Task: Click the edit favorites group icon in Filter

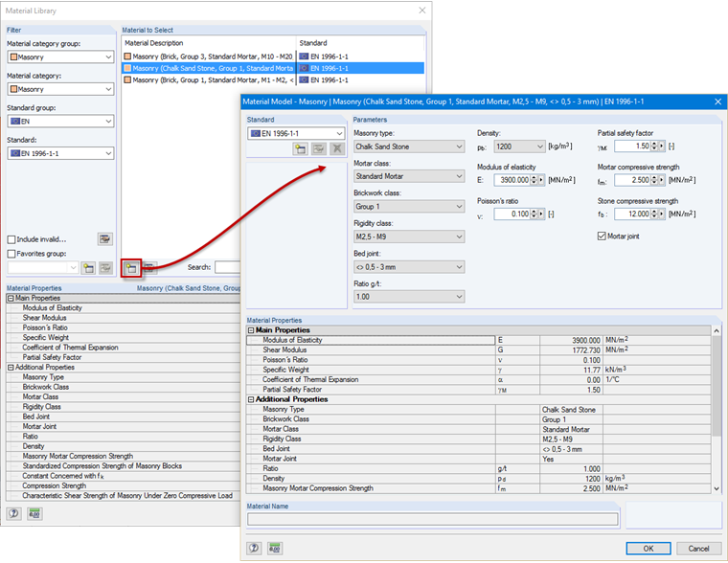Action: click(106, 268)
